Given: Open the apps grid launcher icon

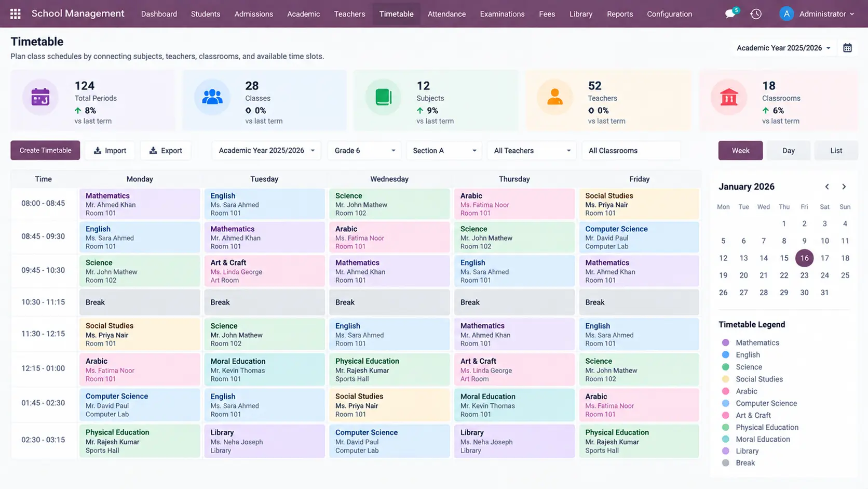Looking at the screenshot, I should [x=16, y=14].
